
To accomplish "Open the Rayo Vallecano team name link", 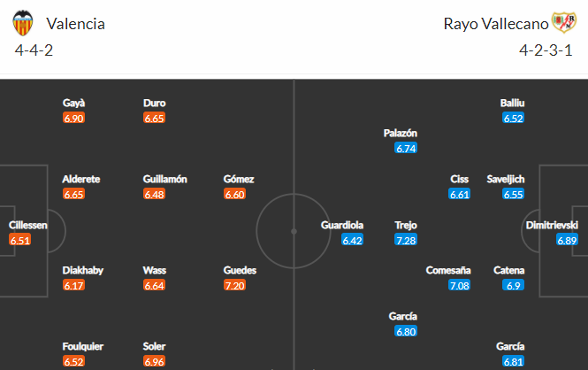I will (x=496, y=24).
